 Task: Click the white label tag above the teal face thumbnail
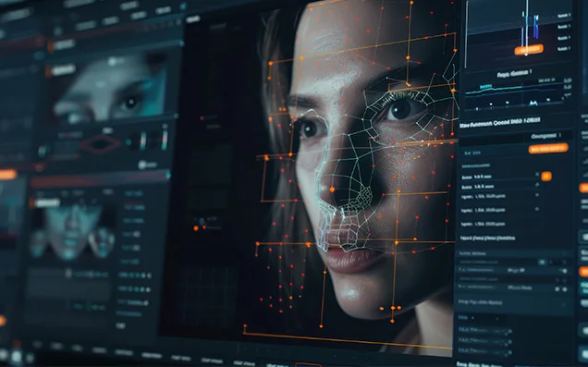click(48, 203)
